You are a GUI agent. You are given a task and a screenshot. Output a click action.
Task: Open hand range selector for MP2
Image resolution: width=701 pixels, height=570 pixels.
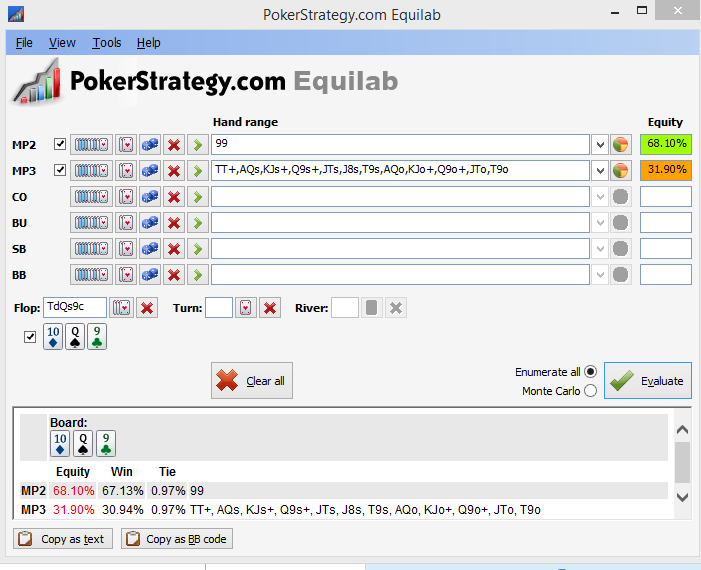91,144
